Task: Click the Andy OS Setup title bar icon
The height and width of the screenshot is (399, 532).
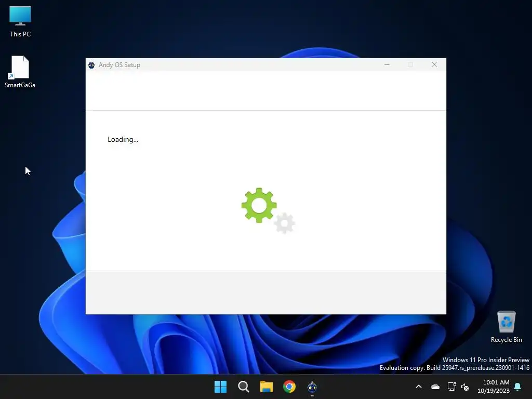Action: [x=91, y=65]
